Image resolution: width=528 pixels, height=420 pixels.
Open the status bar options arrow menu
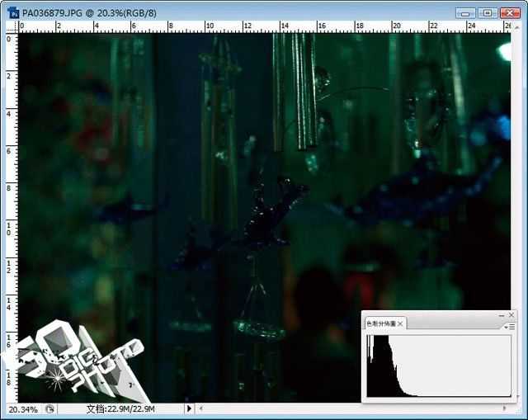click(x=189, y=408)
